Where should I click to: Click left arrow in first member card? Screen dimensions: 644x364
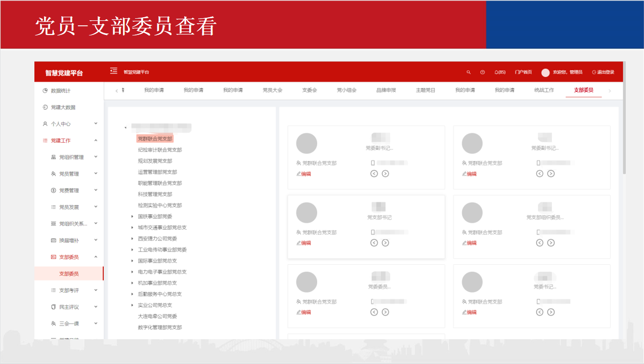tap(374, 174)
